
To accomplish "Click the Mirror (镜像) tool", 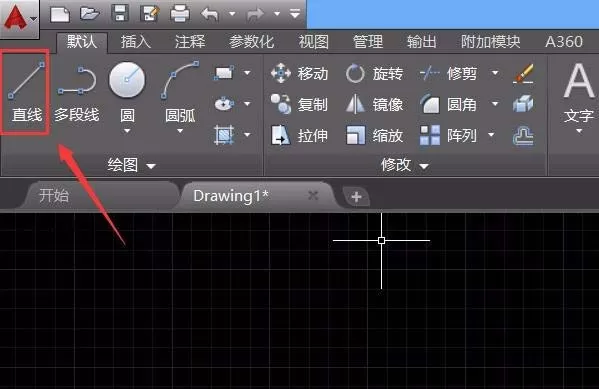I will point(374,104).
